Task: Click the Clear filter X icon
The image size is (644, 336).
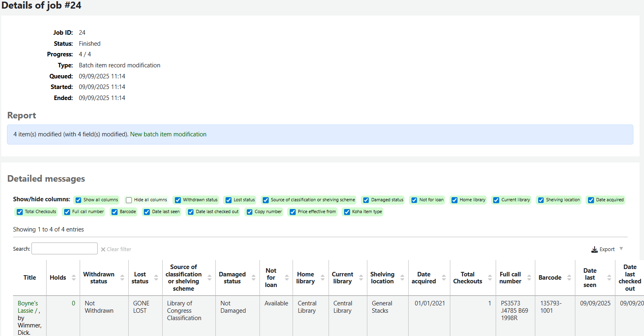Action: pos(103,249)
